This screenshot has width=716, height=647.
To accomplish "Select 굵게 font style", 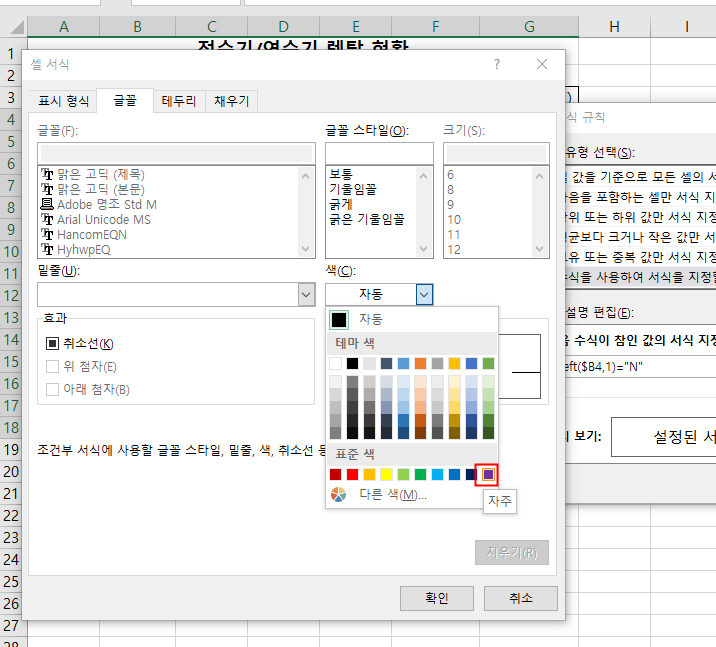I will (341, 204).
